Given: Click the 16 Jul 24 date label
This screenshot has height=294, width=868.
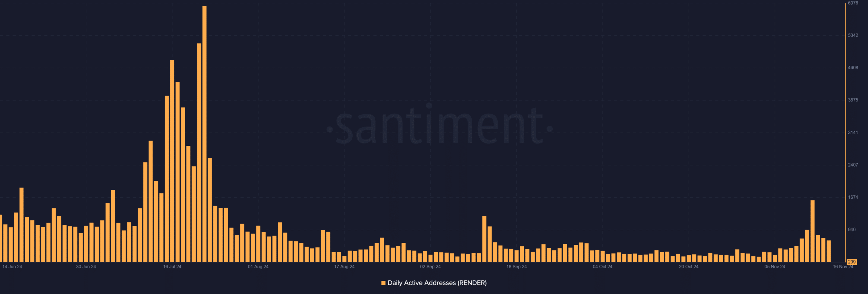Looking at the screenshot, I should pyautogui.click(x=172, y=267).
